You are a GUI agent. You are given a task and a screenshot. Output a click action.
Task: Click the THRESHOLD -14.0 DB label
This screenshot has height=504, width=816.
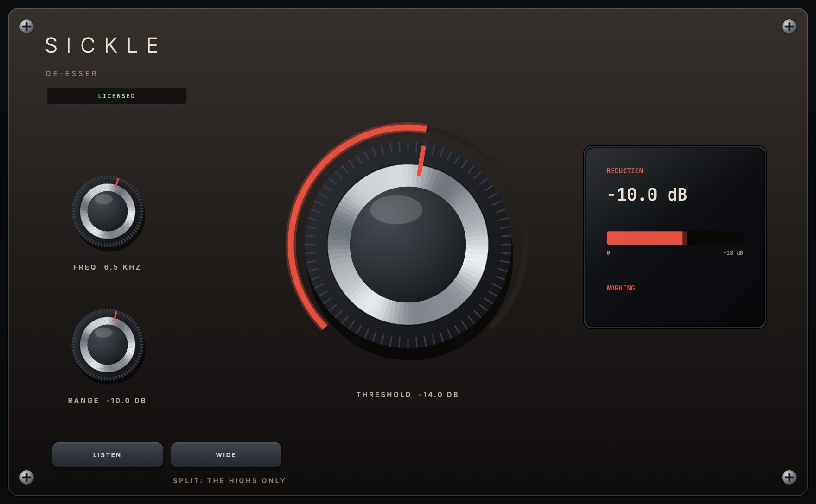click(408, 395)
